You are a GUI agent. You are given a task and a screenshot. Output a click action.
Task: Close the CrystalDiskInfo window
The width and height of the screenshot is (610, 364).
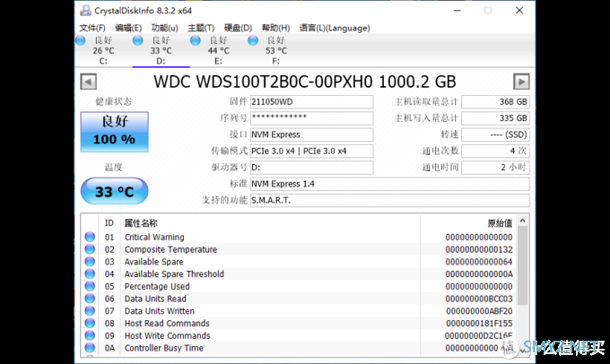(x=519, y=11)
